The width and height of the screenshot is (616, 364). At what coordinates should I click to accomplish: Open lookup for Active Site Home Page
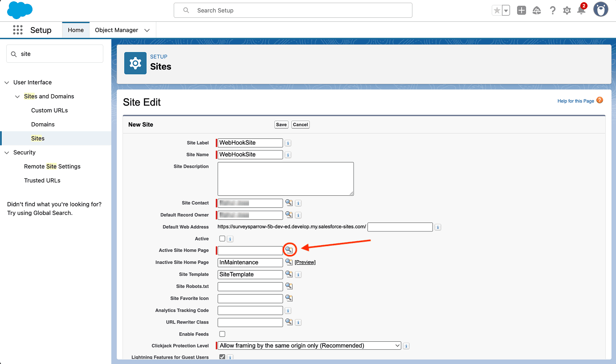(x=289, y=250)
